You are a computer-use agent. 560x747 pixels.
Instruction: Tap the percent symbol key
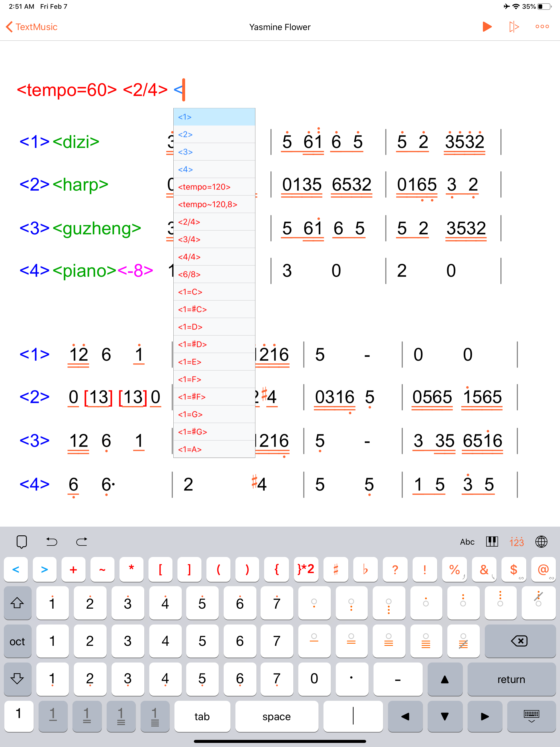[455, 570]
